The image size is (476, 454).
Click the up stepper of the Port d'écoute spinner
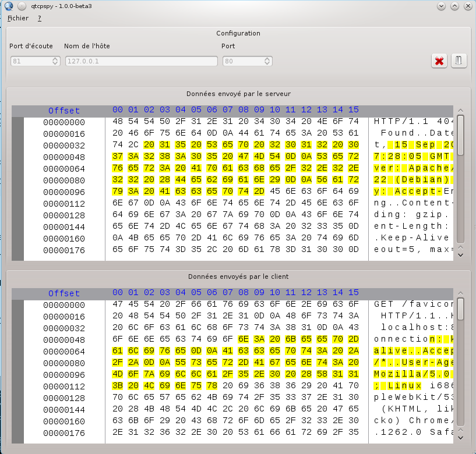[56, 58]
